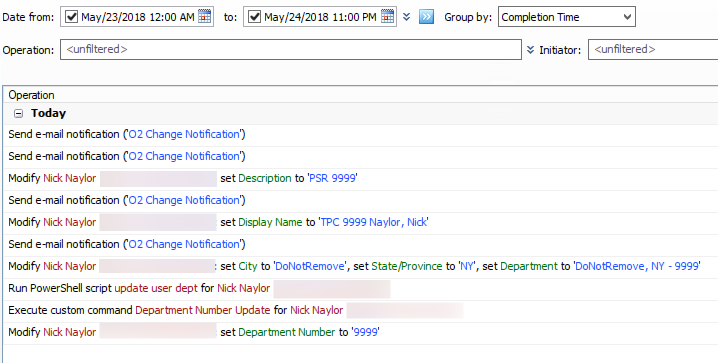Select the e-mail notification row above the City row
The image size is (718, 363).
click(360, 244)
